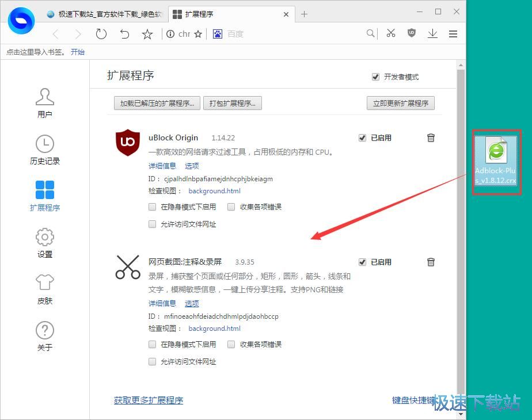Click the scissors screenshot toolbar icon
This screenshot has width=532, height=420.
pos(391,33)
